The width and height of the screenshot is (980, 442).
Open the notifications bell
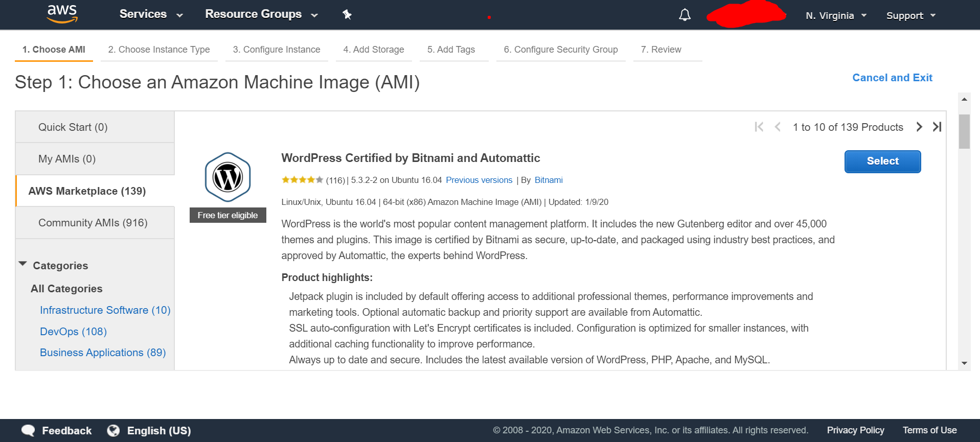685,15
